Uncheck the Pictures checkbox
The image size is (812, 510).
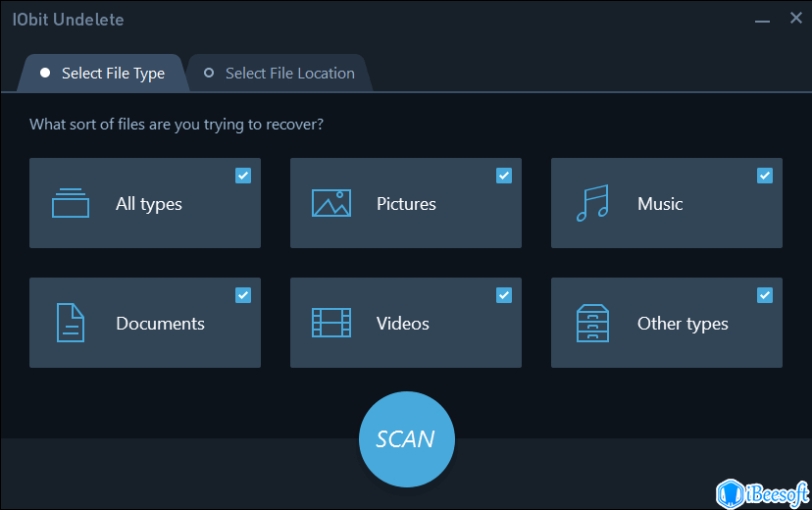pos(504,176)
